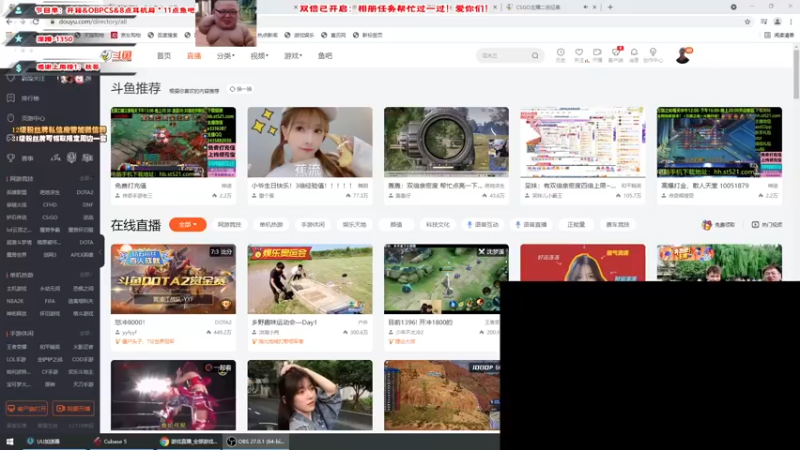Image resolution: width=800 pixels, height=450 pixels.
Task: Select FIFA in the sidebar game list
Action: (49, 301)
